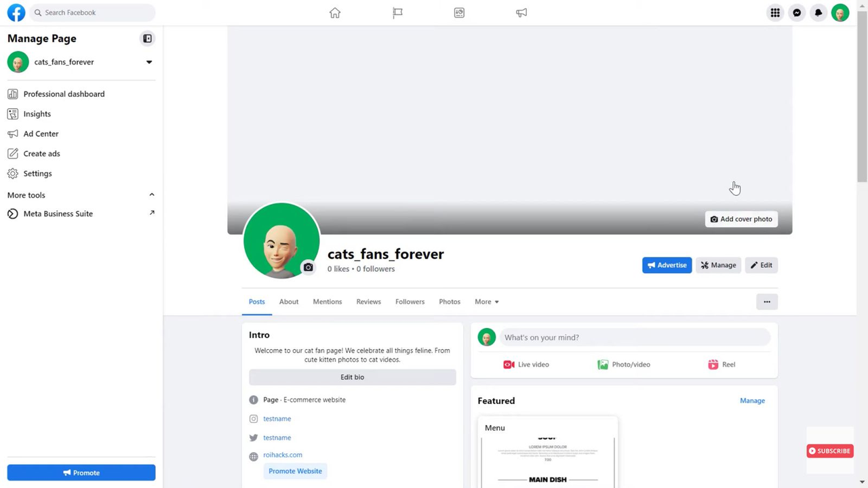Click the Meta Business Suite sidebar icon
Image resolution: width=868 pixels, height=488 pixels.
(x=13, y=213)
